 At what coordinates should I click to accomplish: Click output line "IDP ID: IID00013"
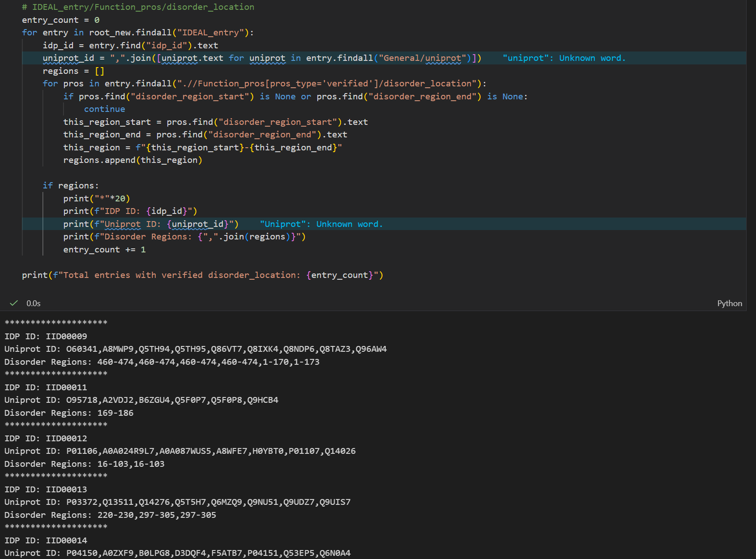(46, 490)
